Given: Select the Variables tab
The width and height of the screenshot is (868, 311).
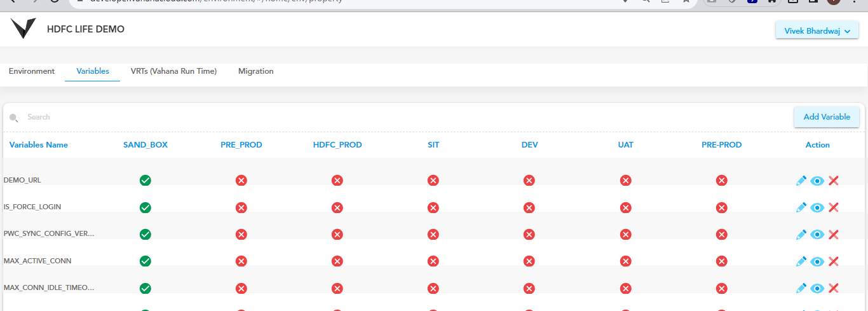Looking at the screenshot, I should pos(93,71).
